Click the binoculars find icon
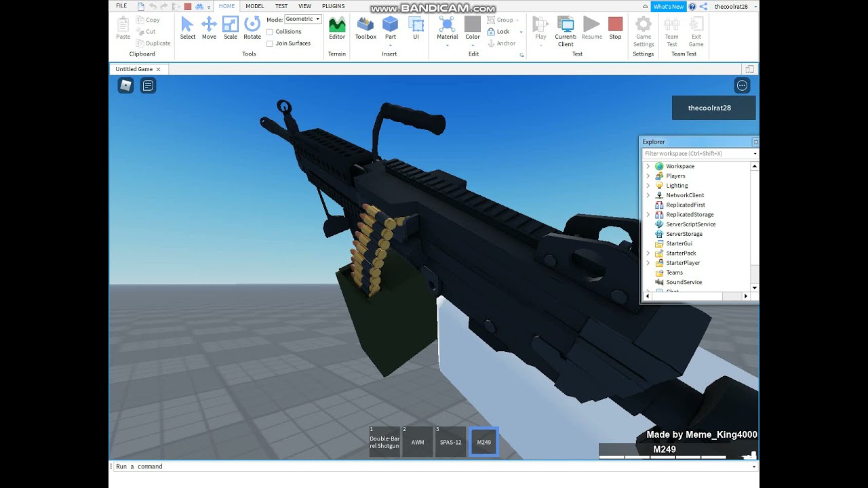The width and height of the screenshot is (868, 488). pyautogui.click(x=199, y=6)
